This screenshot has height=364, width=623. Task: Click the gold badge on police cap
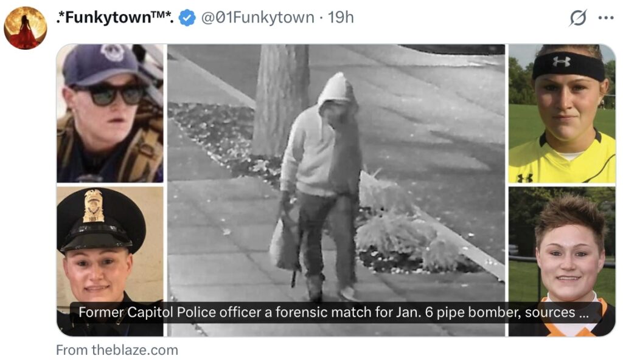coord(93,205)
